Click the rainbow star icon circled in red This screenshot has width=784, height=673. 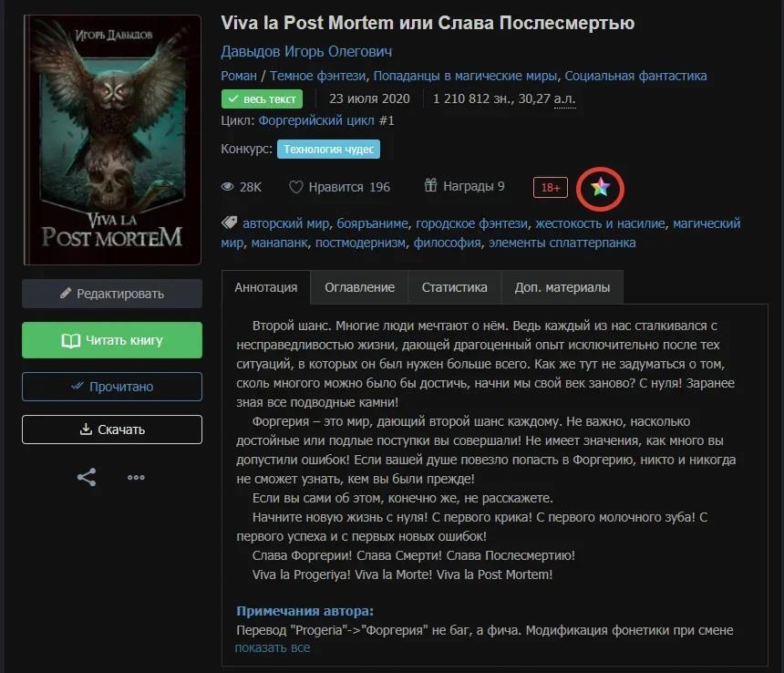coord(600,188)
